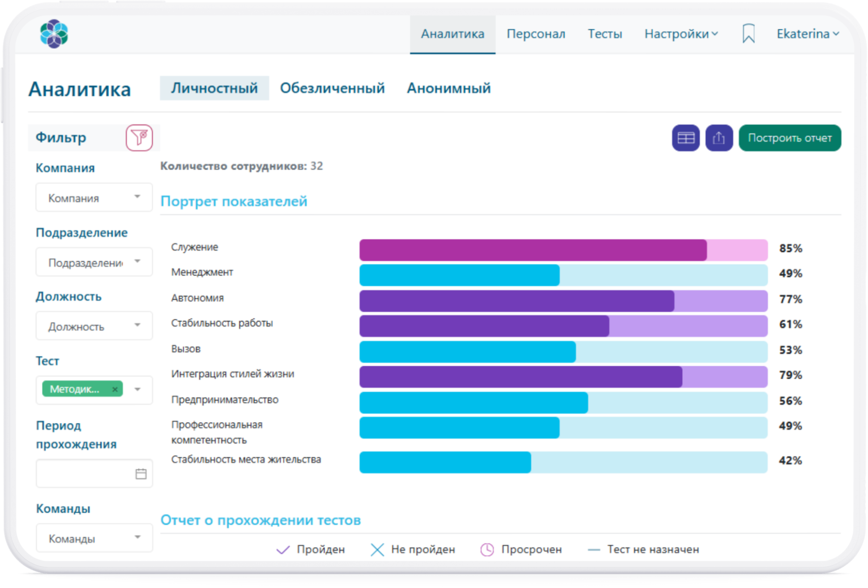Expand the Подразделение dropdown
Screen dimensions: 868x588
click(94, 262)
